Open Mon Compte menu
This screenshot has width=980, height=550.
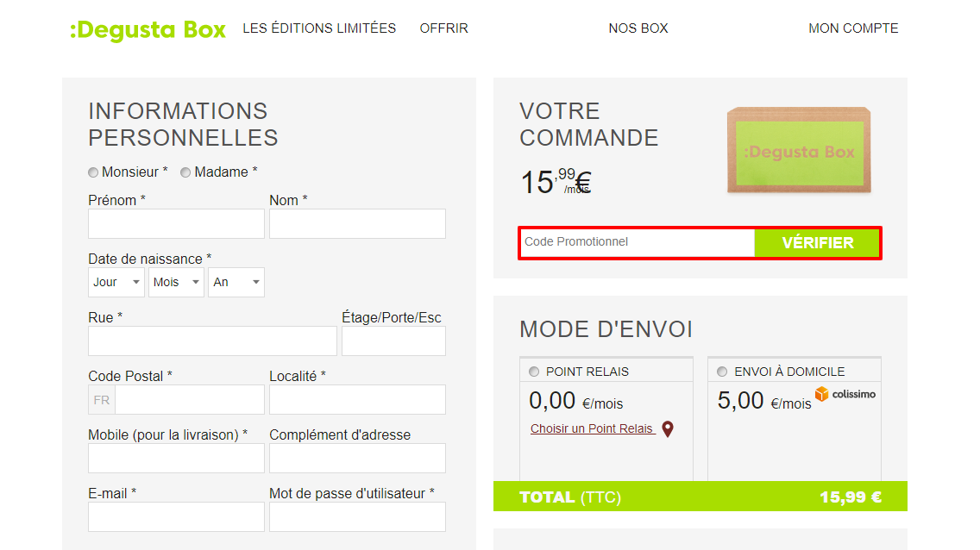[x=853, y=28]
